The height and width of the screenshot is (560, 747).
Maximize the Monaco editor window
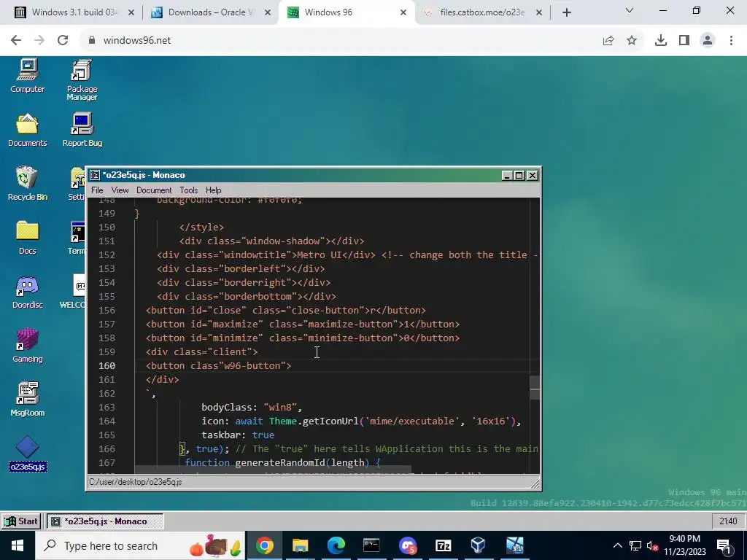(519, 175)
